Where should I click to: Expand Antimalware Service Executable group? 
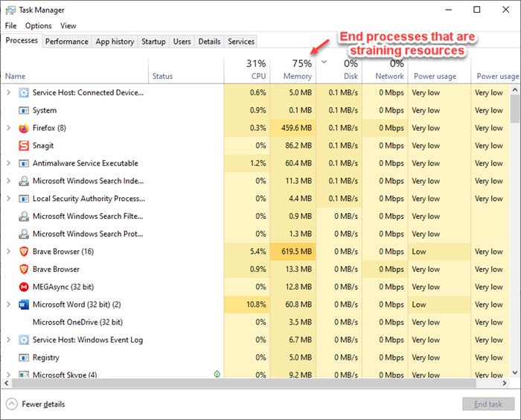pos(9,163)
